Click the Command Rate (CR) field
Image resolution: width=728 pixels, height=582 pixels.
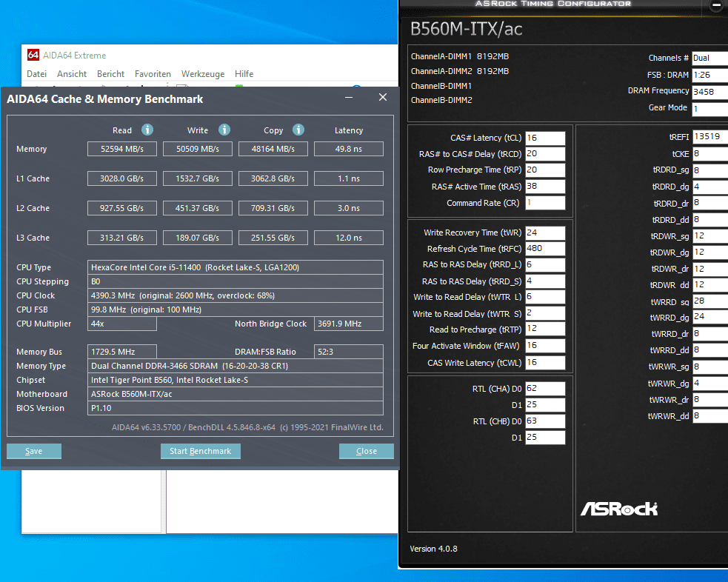[546, 202]
